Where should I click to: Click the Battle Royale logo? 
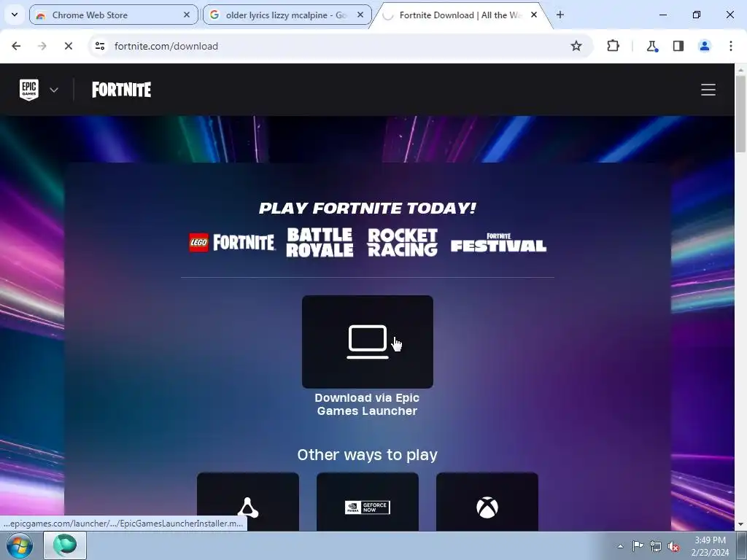click(x=320, y=242)
